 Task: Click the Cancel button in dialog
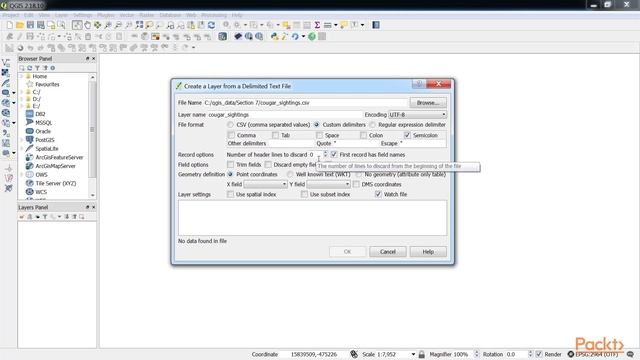click(x=387, y=252)
